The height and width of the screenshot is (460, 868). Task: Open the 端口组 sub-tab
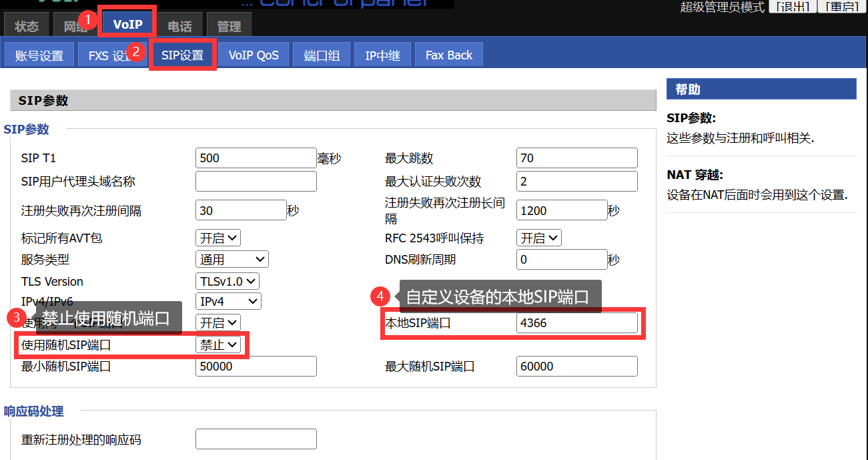322,55
